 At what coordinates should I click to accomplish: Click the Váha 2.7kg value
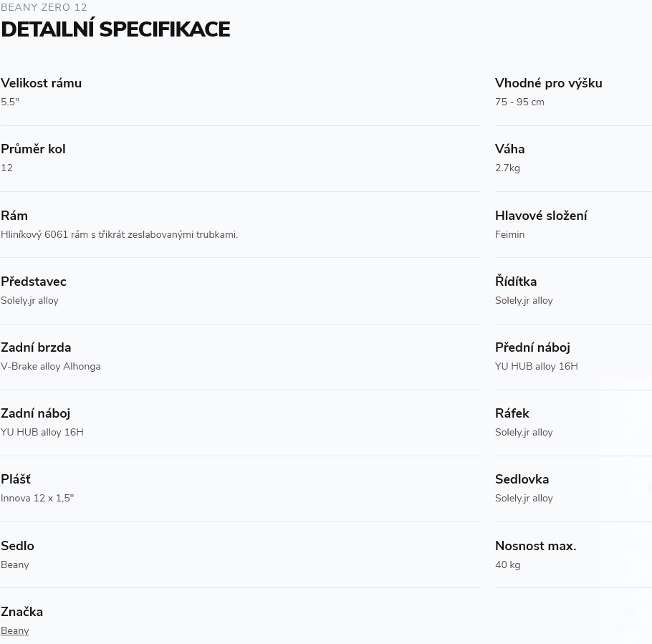507,168
